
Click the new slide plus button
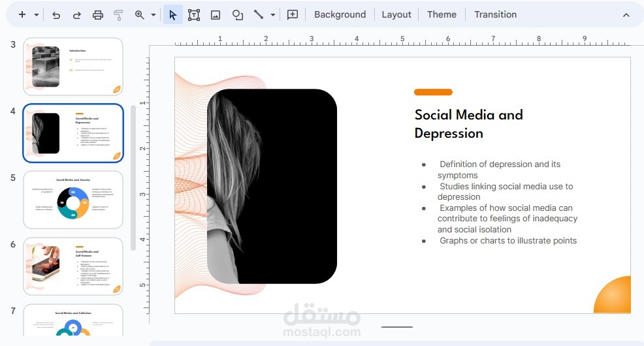(22, 15)
